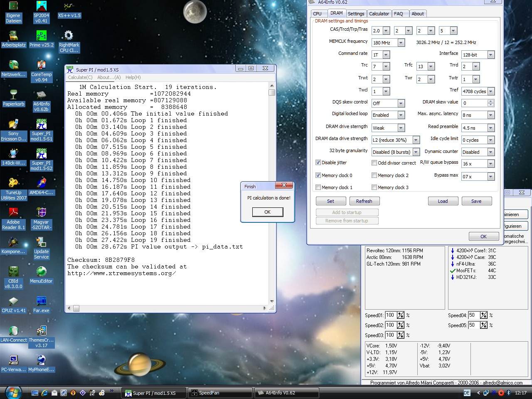
Task: Open the Calculate(C) menu in Super PI
Action: pyautogui.click(x=80, y=77)
